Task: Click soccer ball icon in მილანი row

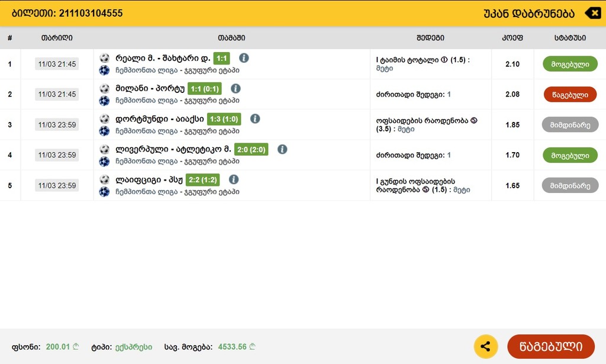Action: 104,89
